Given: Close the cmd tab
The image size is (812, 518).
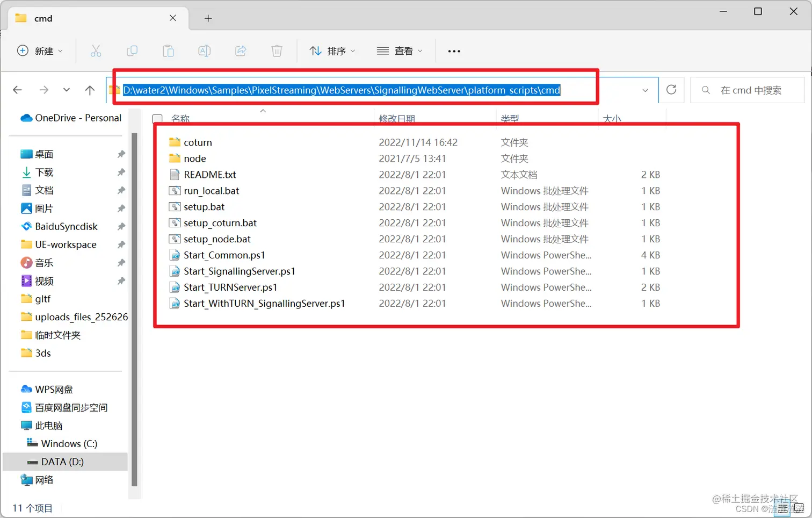Looking at the screenshot, I should [x=173, y=18].
